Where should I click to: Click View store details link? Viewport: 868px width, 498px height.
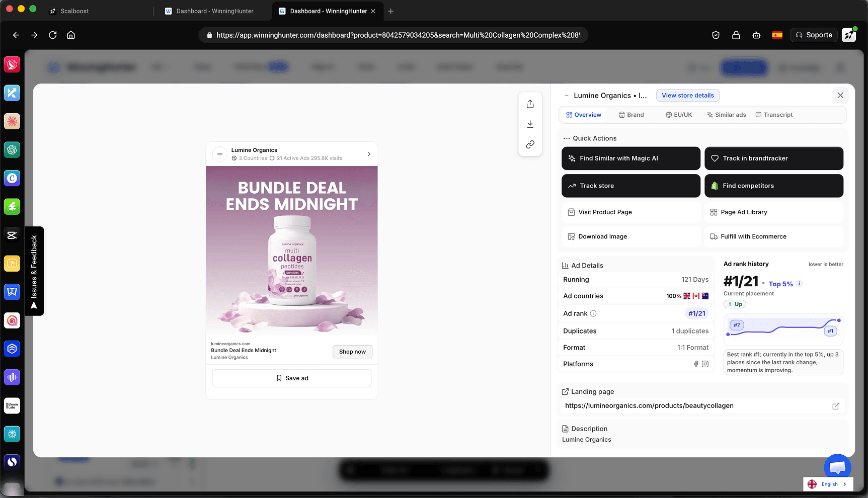[x=687, y=96]
